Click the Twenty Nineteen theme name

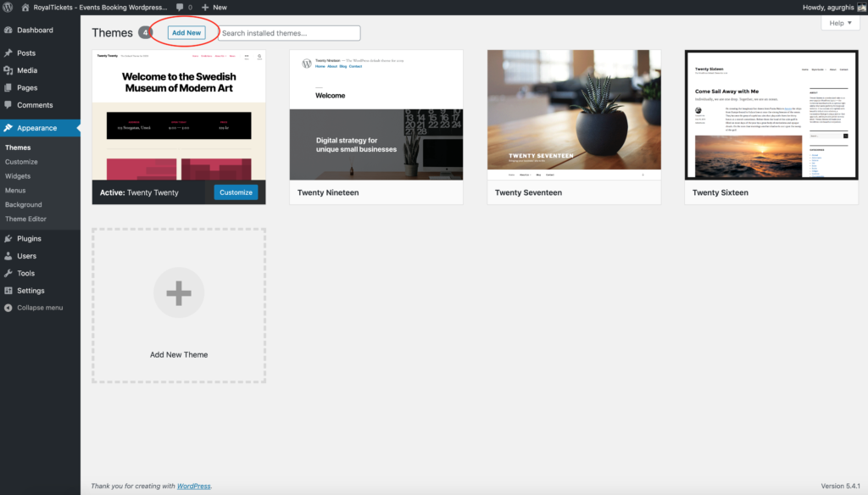pos(328,192)
